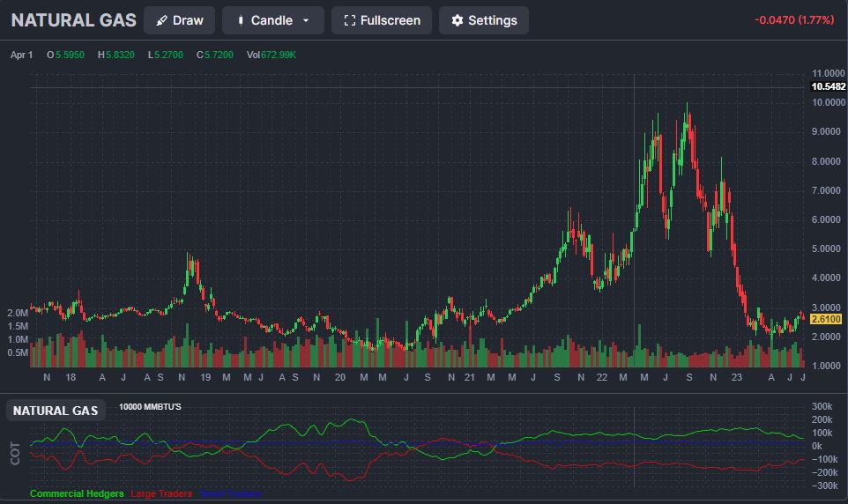Click the -0.0470 (1.77%) price change
848x504 pixels.
[x=794, y=20]
